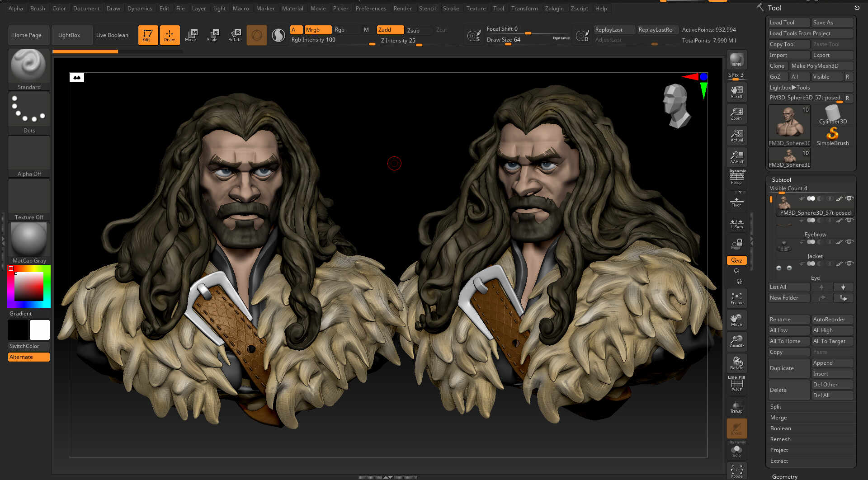Image resolution: width=868 pixels, height=480 pixels.
Task: Hide the Jacket subtool with eye icon
Action: [x=849, y=242]
